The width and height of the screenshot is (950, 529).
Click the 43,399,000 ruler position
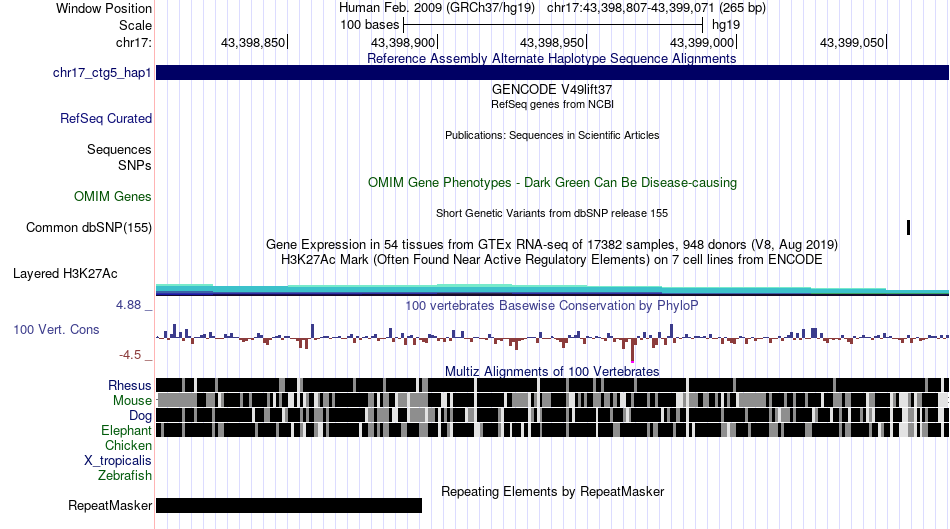702,42
